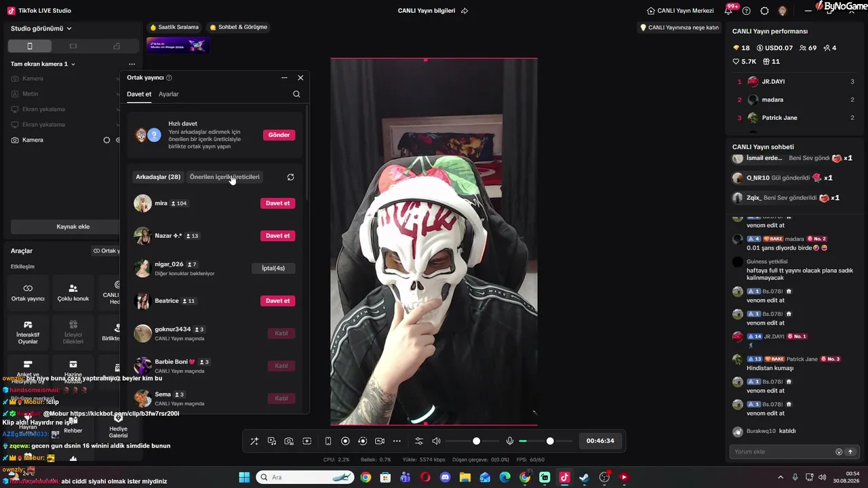The height and width of the screenshot is (488, 868).
Task: Click the Windows taskbar search box
Action: (x=306, y=477)
